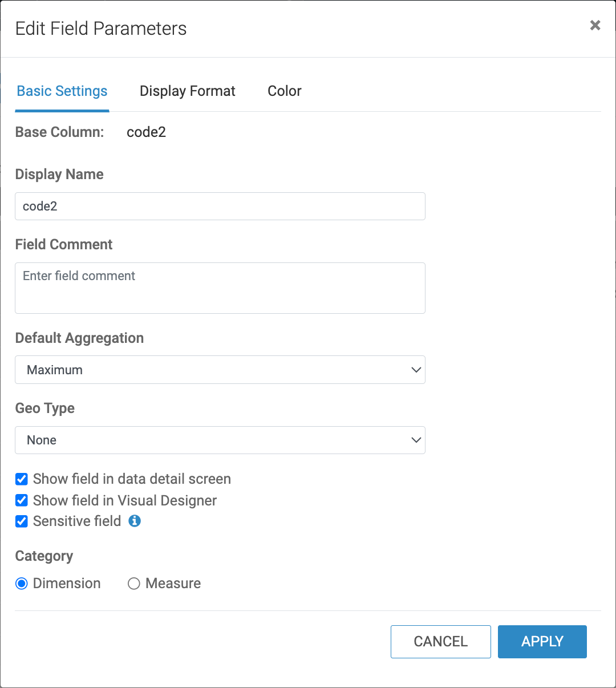This screenshot has height=688, width=616.
Task: Close the Edit Field Parameters dialog
Action: pyautogui.click(x=595, y=25)
